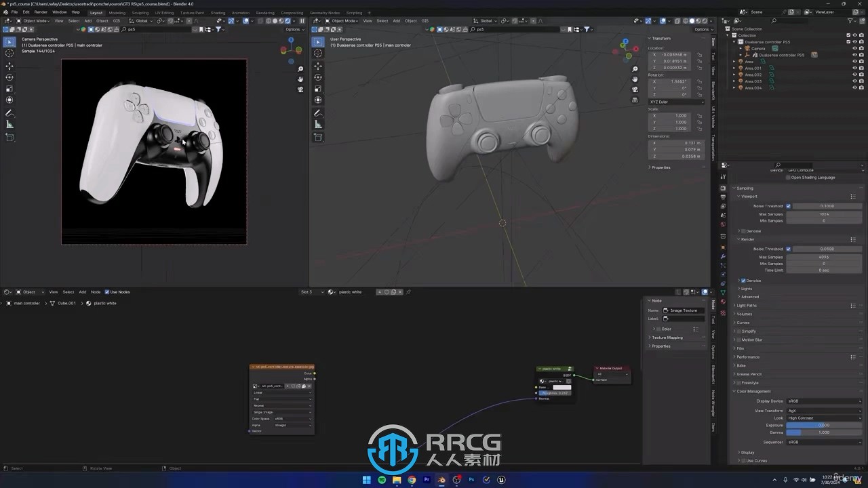
Task: Toggle Use Nodes checkbox
Action: [x=106, y=292]
